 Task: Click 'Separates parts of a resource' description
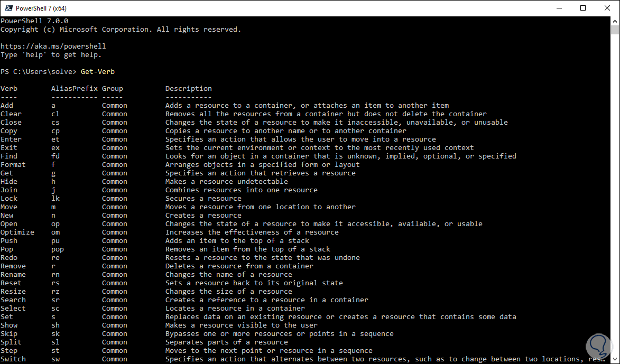tap(227, 342)
